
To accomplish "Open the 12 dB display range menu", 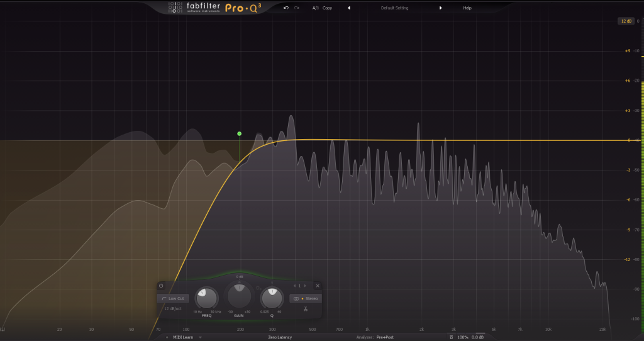I will [x=626, y=21].
